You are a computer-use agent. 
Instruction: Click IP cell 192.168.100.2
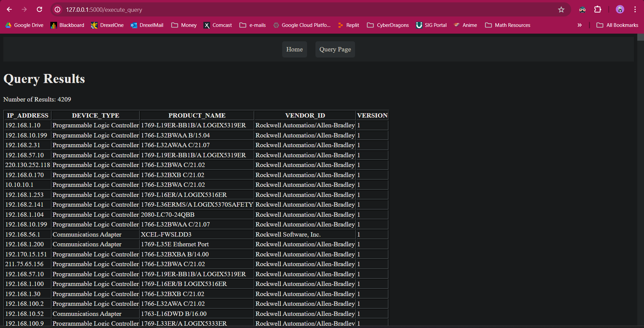(x=28, y=304)
